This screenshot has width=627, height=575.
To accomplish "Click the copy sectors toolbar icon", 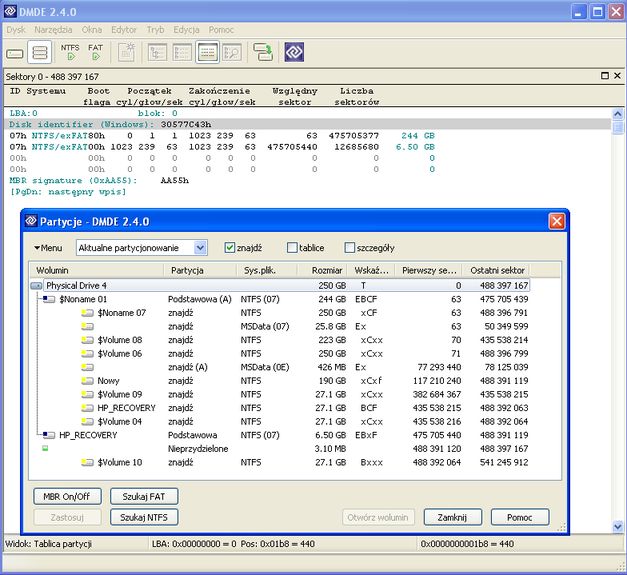I will [x=263, y=52].
